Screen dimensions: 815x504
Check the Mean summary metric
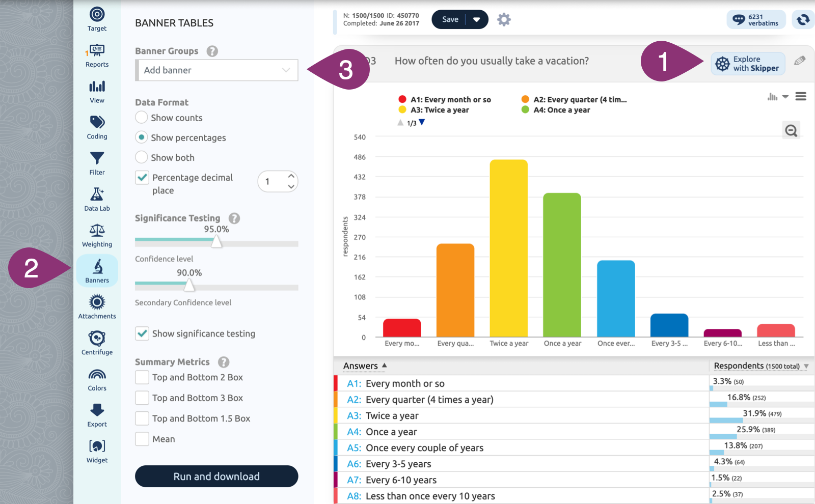[142, 439]
